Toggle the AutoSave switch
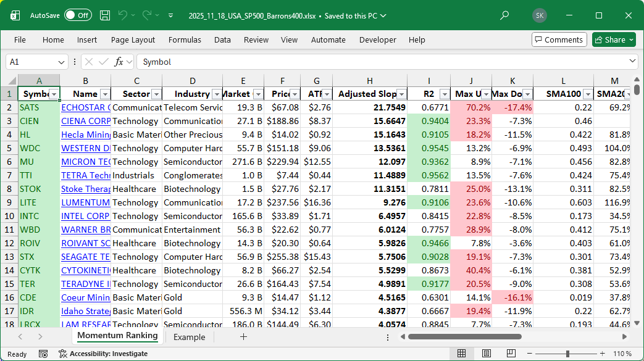 [78, 15]
